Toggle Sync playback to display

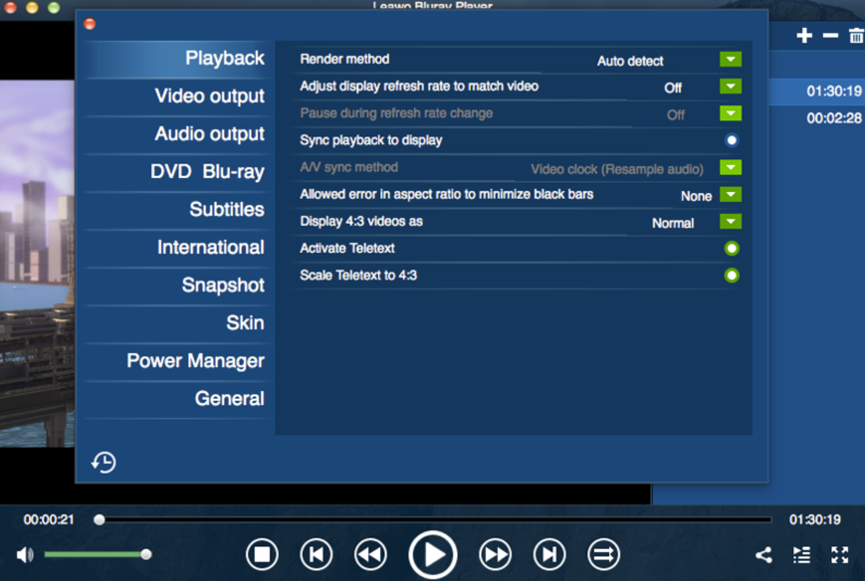[731, 140]
